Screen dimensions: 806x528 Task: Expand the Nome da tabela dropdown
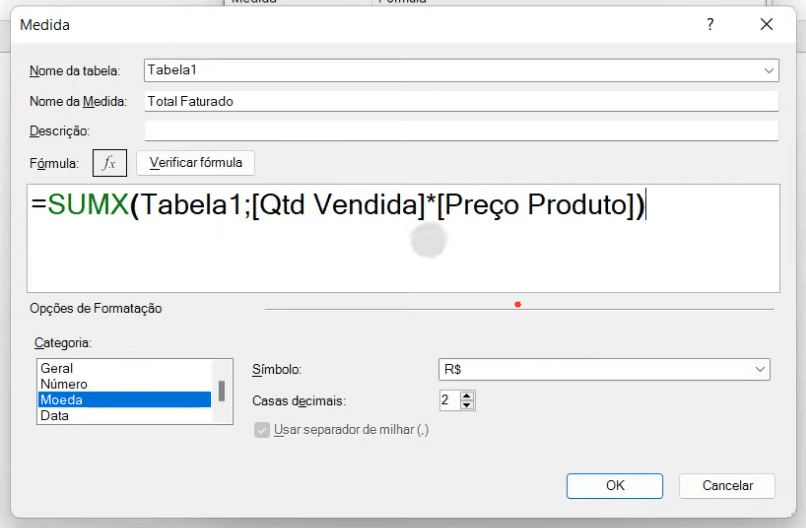click(768, 70)
